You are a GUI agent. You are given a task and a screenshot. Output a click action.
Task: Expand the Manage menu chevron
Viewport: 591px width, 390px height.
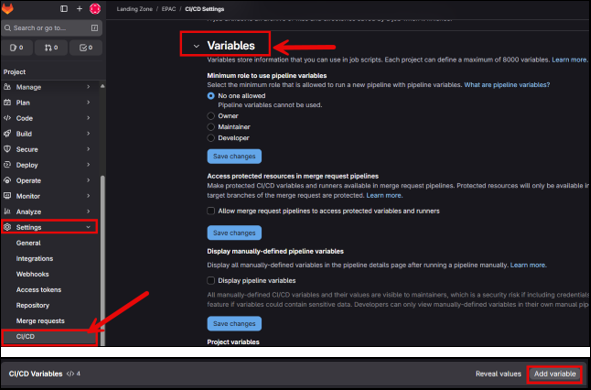[x=88, y=87]
